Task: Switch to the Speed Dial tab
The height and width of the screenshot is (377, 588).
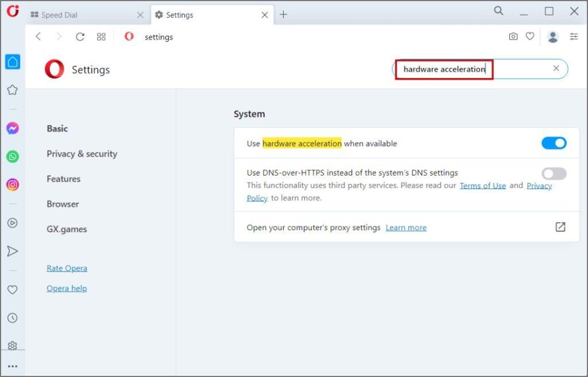Action: click(88, 15)
